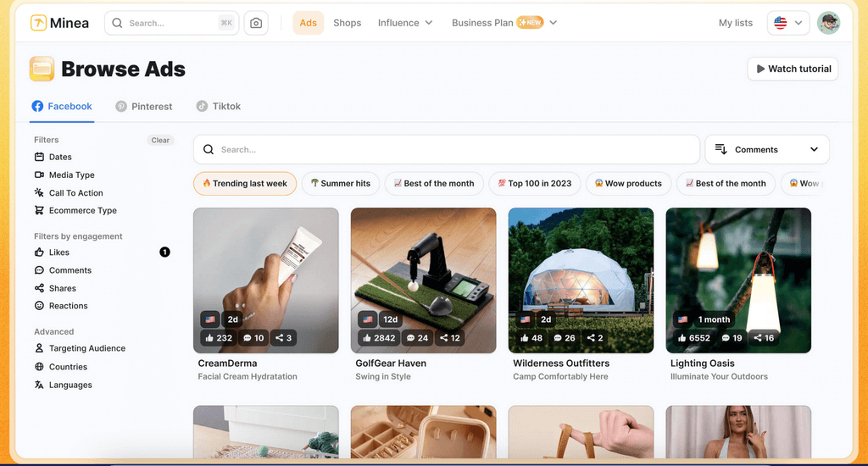
Task: Expand the Business Plan menu chevron
Action: click(x=553, y=23)
